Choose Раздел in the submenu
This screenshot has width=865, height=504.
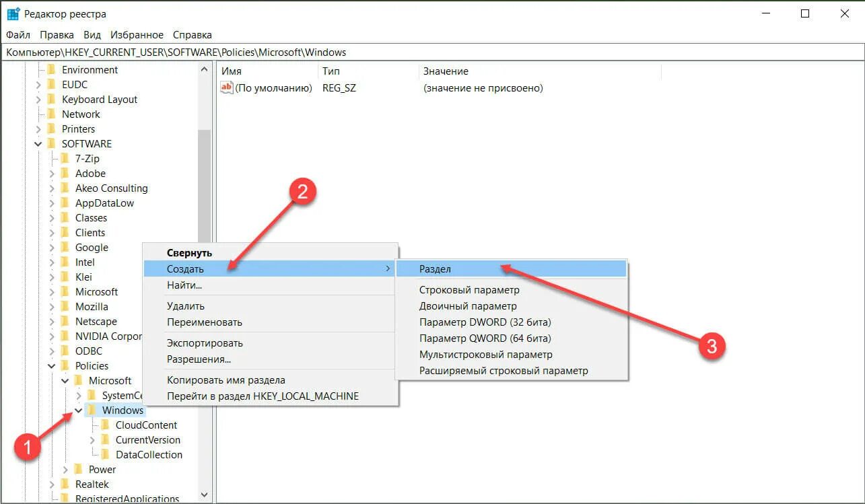[x=512, y=269]
